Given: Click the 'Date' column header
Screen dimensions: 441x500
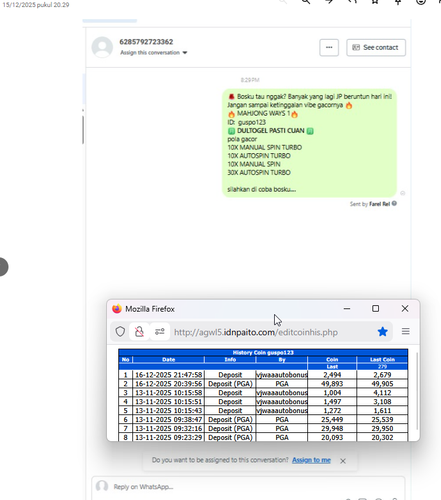Looking at the screenshot, I should point(169,359).
